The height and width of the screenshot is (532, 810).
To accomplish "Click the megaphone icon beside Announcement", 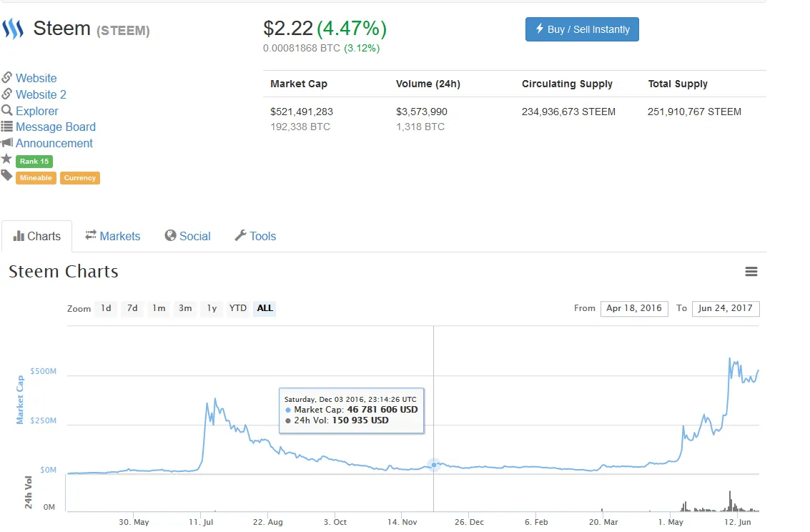I will pos(6,142).
